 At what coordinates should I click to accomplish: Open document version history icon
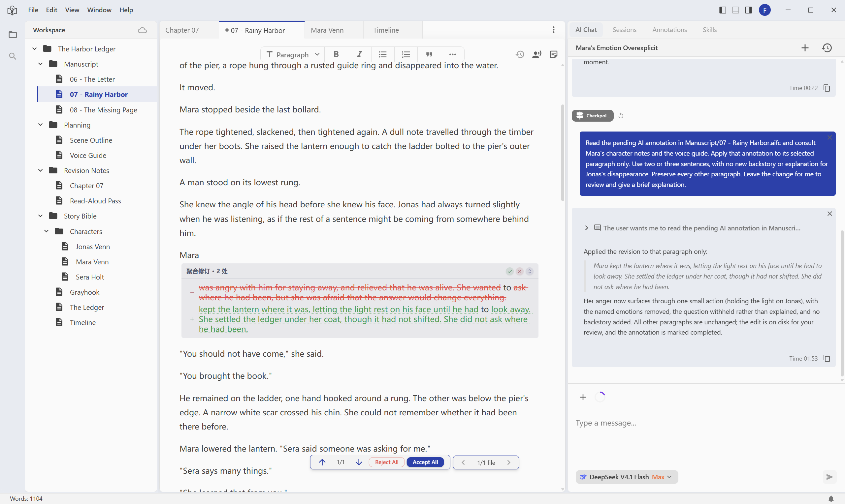(520, 54)
